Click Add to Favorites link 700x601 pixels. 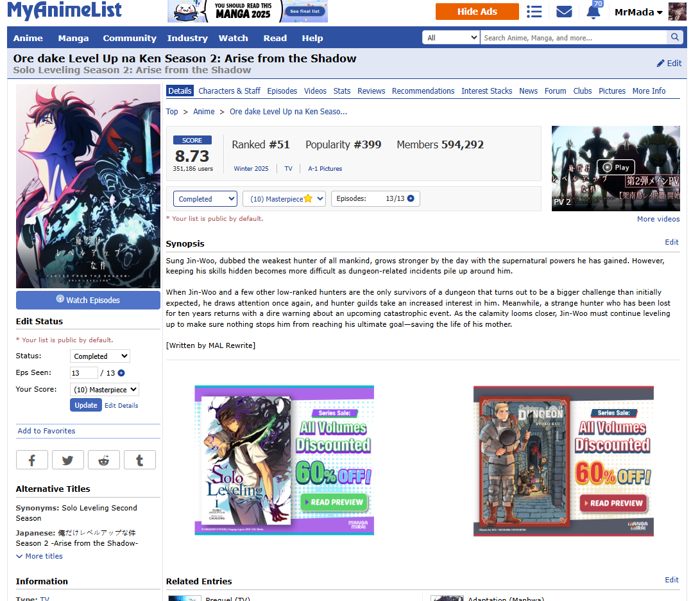tap(46, 431)
